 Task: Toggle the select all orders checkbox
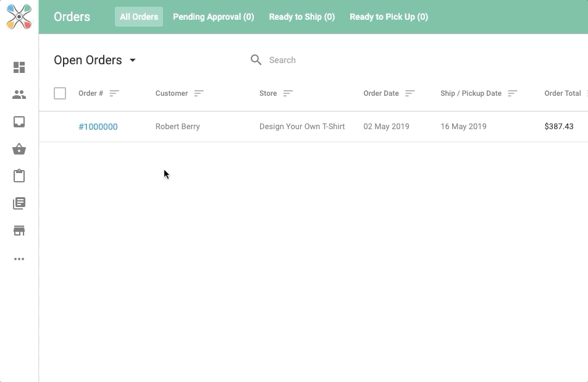coord(60,93)
